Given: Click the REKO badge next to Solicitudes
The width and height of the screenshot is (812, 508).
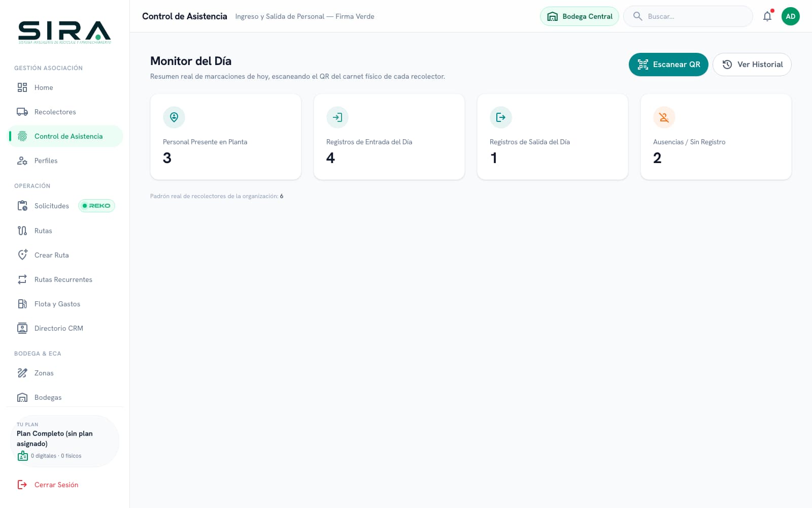Looking at the screenshot, I should click(96, 206).
